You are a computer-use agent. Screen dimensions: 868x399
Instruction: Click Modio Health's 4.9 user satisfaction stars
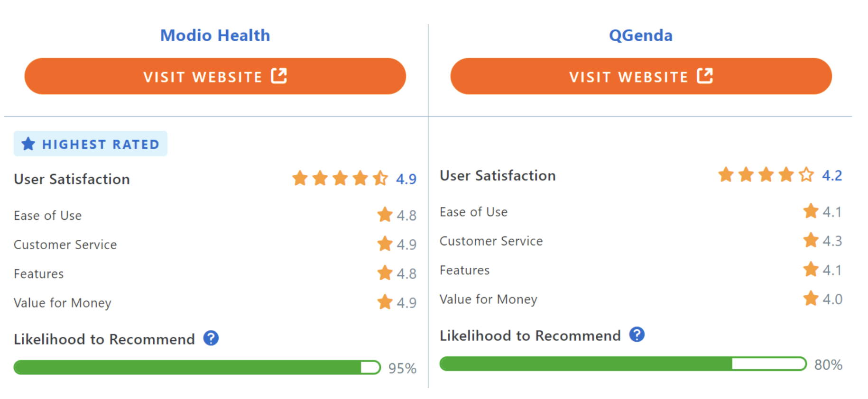pyautogui.click(x=340, y=179)
